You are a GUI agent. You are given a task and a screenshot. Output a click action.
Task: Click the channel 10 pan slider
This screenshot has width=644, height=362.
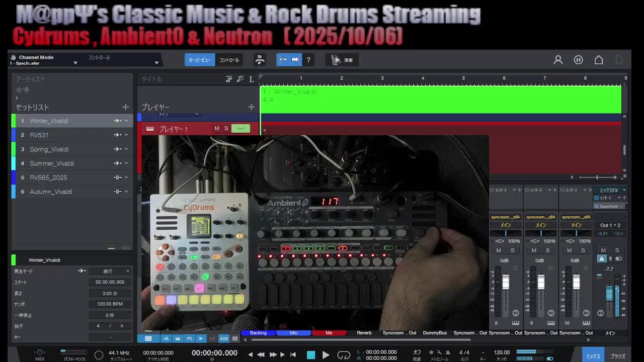point(576,233)
